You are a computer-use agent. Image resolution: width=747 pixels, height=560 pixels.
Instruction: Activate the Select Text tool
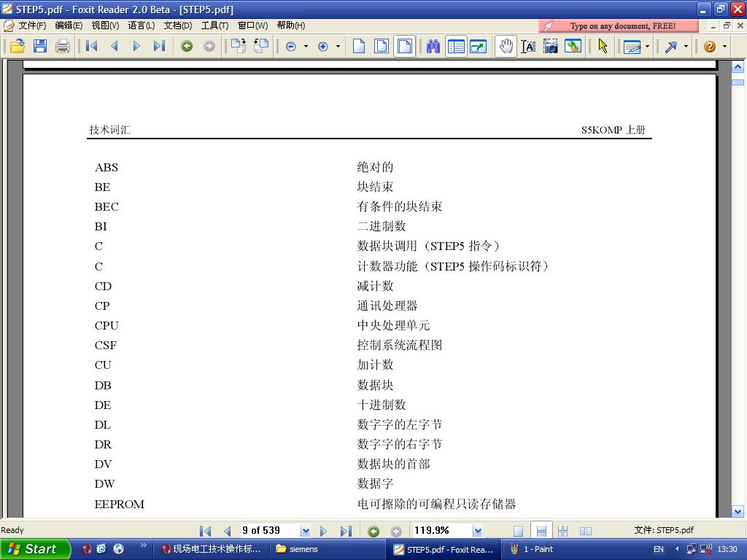[x=528, y=47]
